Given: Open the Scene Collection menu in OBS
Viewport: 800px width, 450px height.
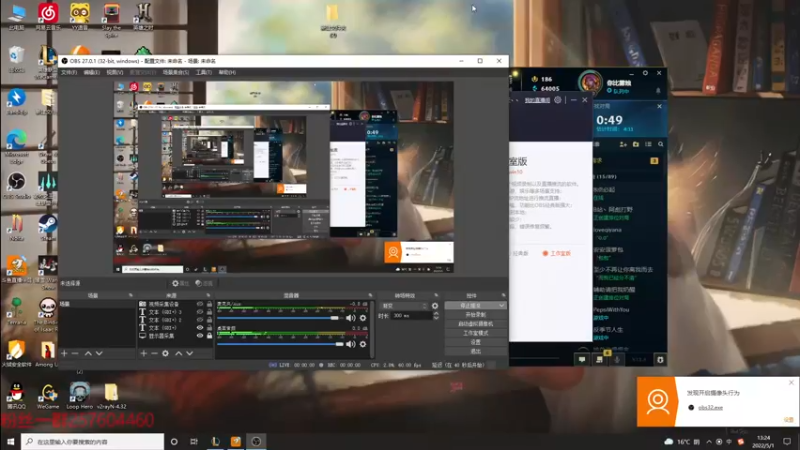Looking at the screenshot, I should [x=176, y=72].
